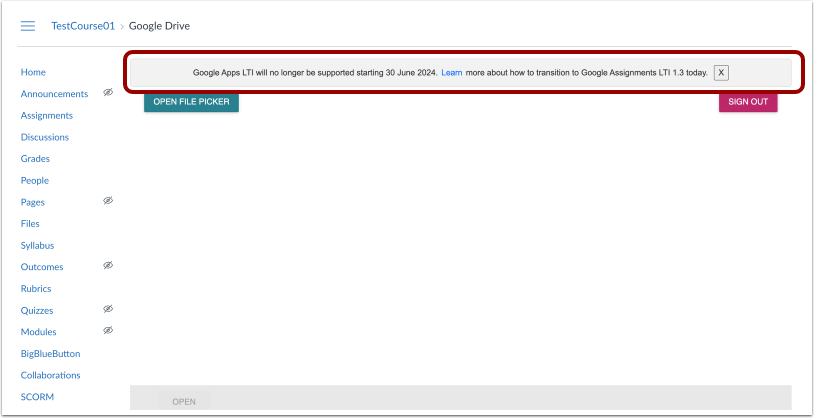Click the hidden-eye icon beside Announcements
The width and height of the screenshot is (814, 418).
pyautogui.click(x=108, y=92)
